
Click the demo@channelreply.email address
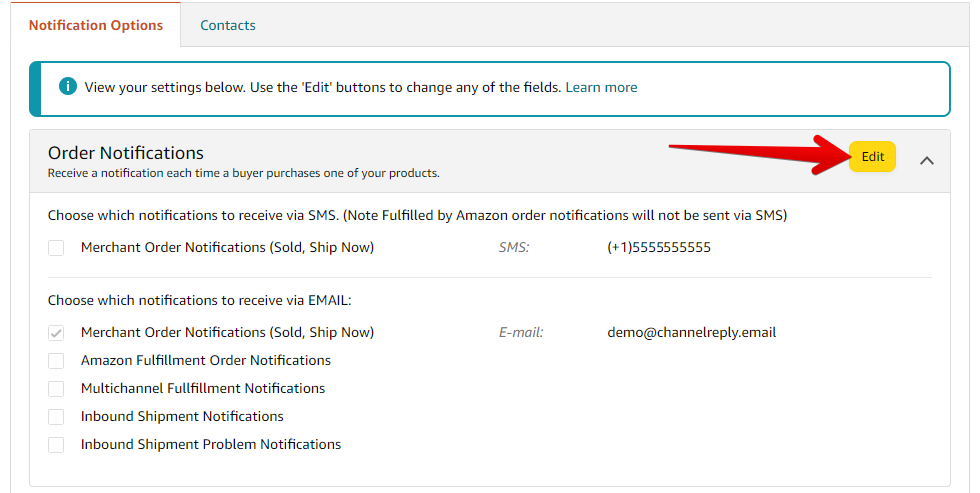691,332
